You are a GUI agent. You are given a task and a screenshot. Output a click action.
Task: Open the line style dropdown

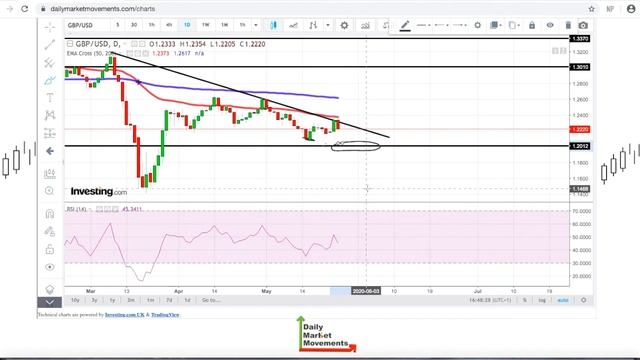tap(423, 25)
